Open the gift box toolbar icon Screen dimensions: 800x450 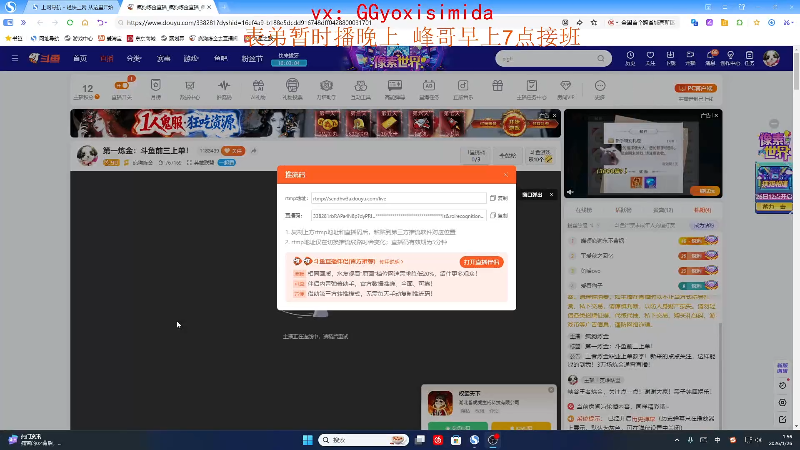[x=497, y=86]
